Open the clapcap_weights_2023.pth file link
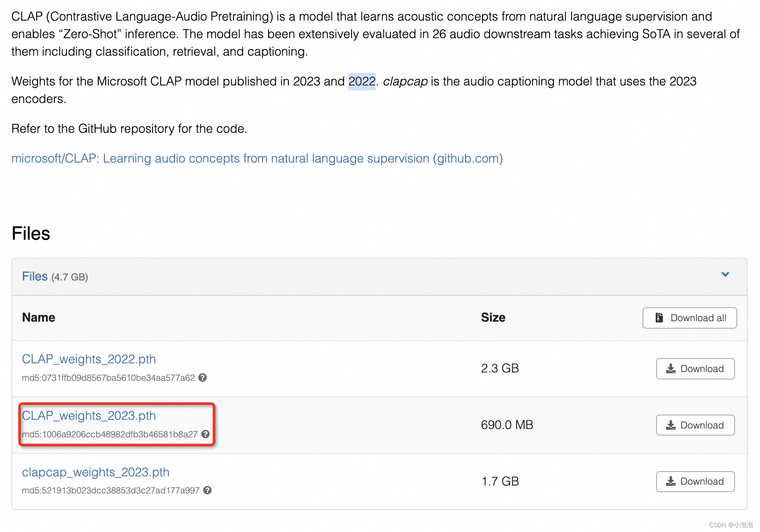Viewport: 760px width, 532px height. click(x=96, y=472)
